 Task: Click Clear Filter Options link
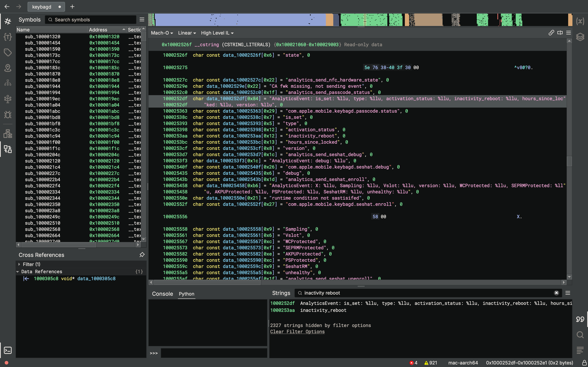pyautogui.click(x=297, y=332)
